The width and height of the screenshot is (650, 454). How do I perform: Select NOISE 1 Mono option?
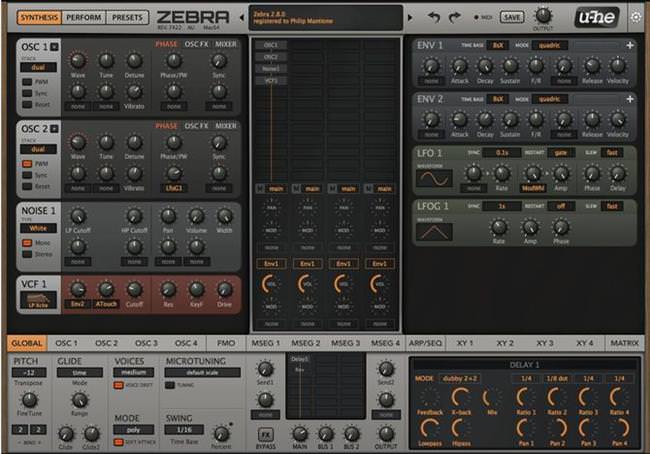pos(27,243)
